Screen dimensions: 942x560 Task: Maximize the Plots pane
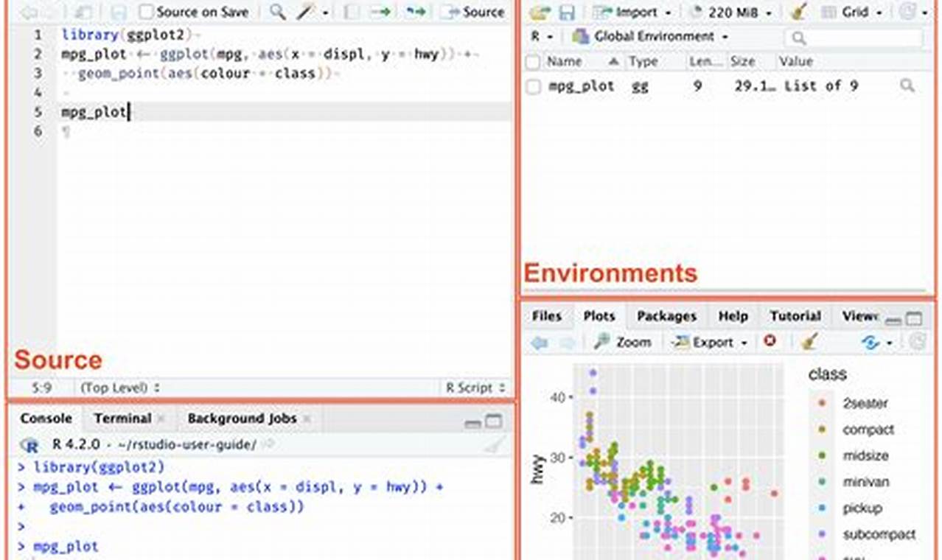[914, 319]
